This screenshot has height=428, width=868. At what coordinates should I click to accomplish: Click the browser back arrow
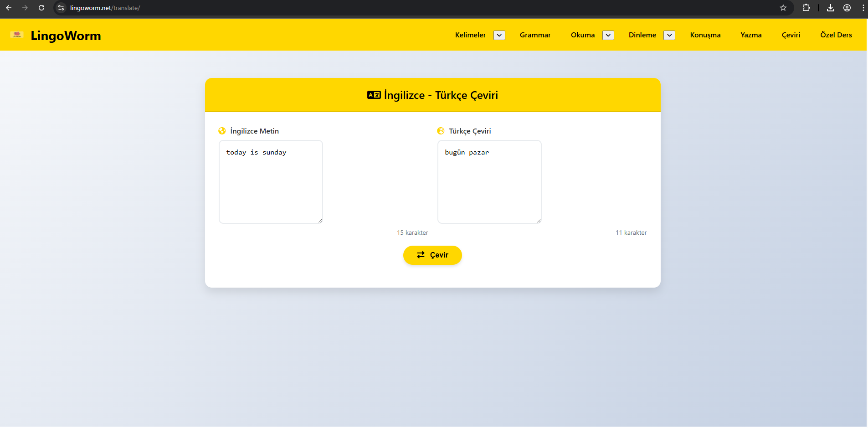[x=9, y=8]
